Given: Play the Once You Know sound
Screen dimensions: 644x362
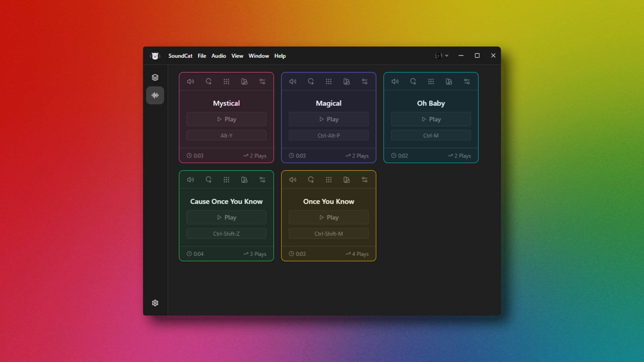Looking at the screenshot, I should [328, 218].
